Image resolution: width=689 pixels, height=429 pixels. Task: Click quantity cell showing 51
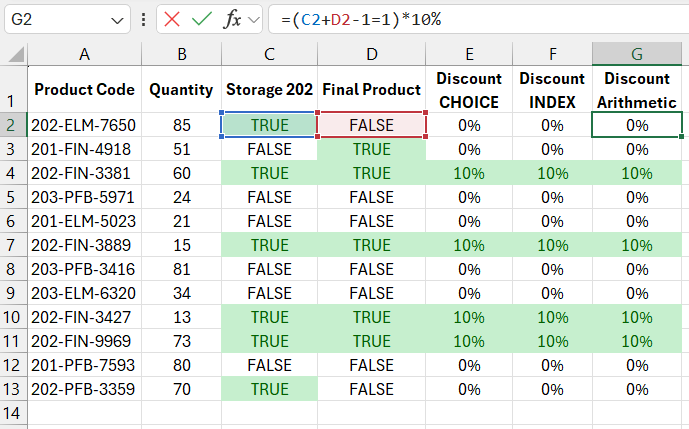point(181,149)
